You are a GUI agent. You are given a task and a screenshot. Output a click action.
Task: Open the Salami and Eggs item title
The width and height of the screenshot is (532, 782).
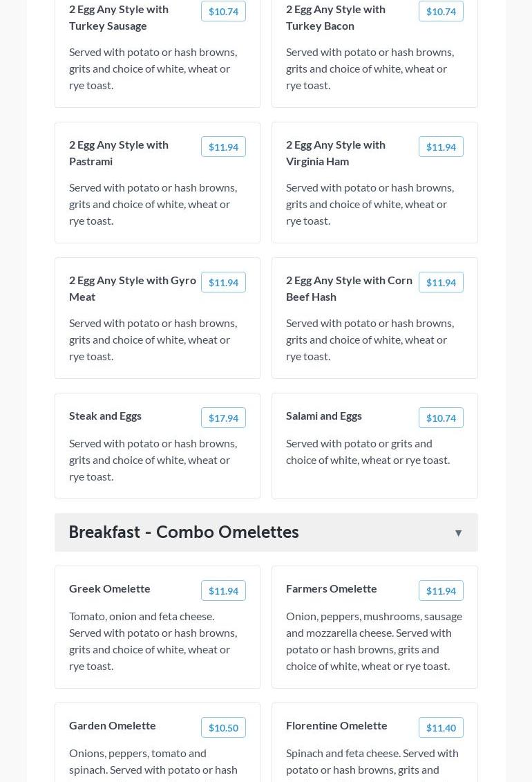click(324, 416)
